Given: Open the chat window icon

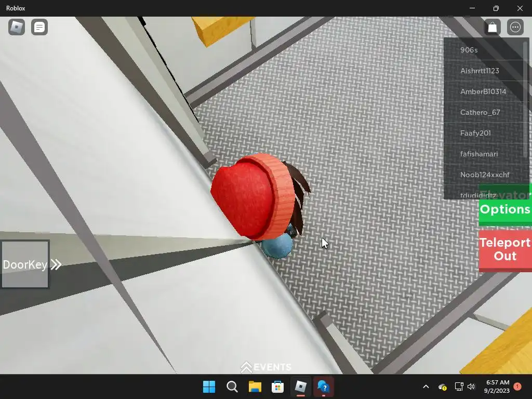Looking at the screenshot, I should [39, 27].
